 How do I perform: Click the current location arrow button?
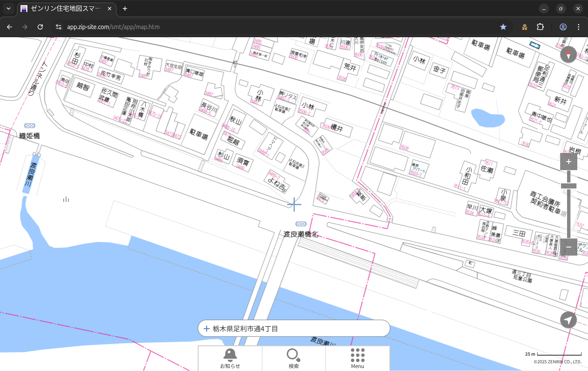coord(568,320)
